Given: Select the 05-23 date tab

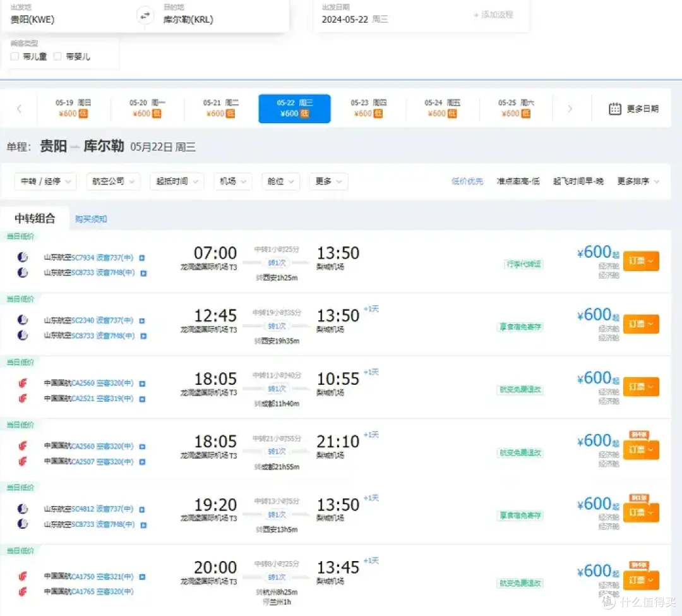Looking at the screenshot, I should [x=368, y=108].
